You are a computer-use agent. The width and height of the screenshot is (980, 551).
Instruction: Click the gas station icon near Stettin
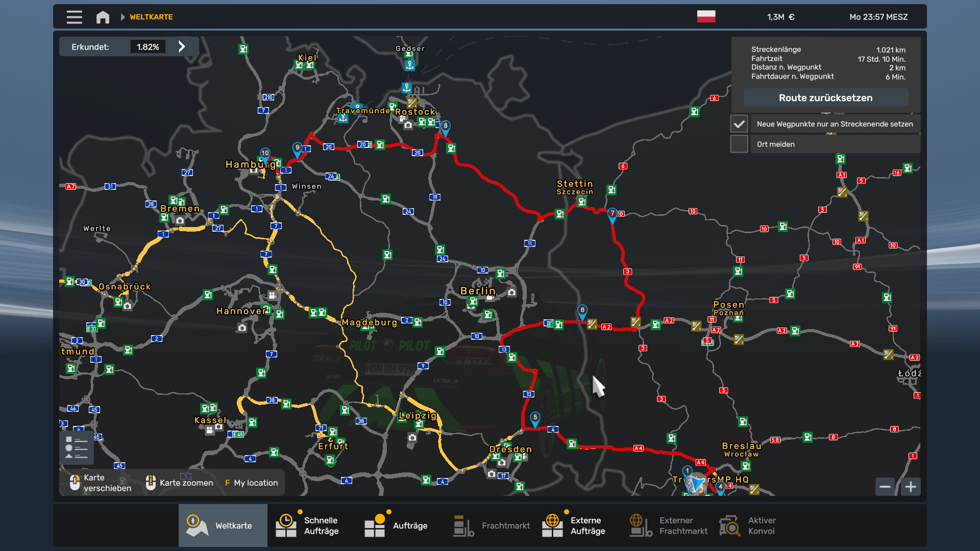click(581, 202)
